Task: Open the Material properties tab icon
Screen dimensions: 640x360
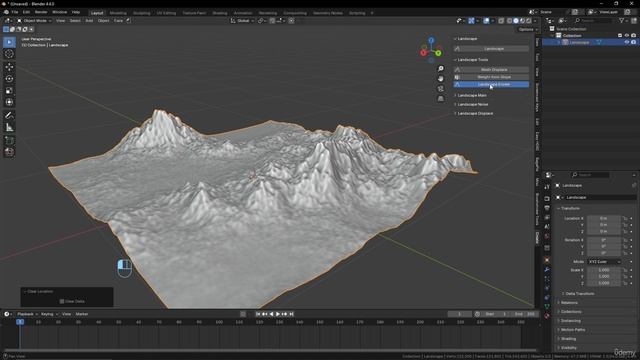Action: click(547, 316)
